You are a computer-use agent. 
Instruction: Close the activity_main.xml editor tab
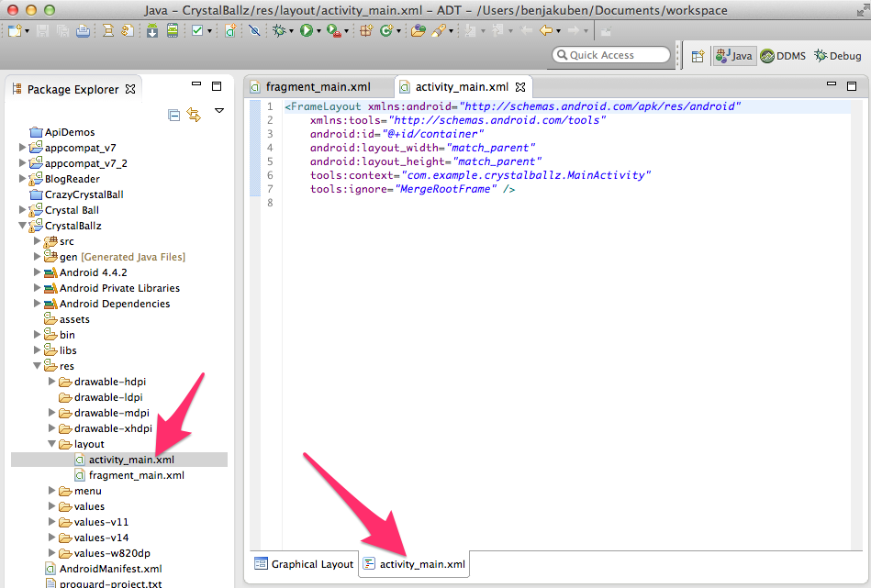tap(520, 88)
